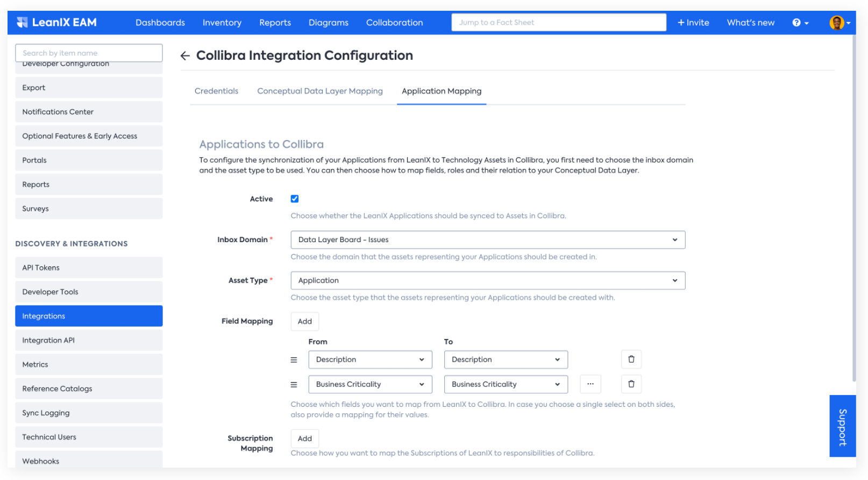The height and width of the screenshot is (480, 868).
Task: Grab the reorder handle of Description row
Action: pos(294,360)
